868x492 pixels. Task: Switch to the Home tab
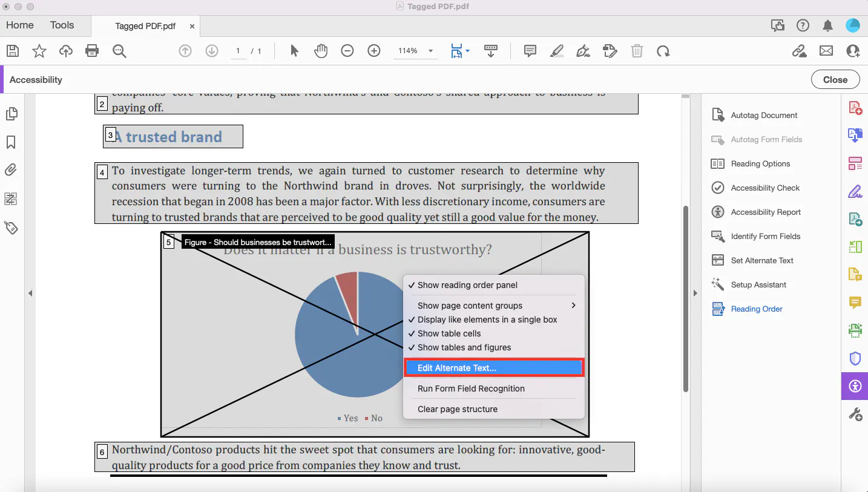(x=19, y=25)
